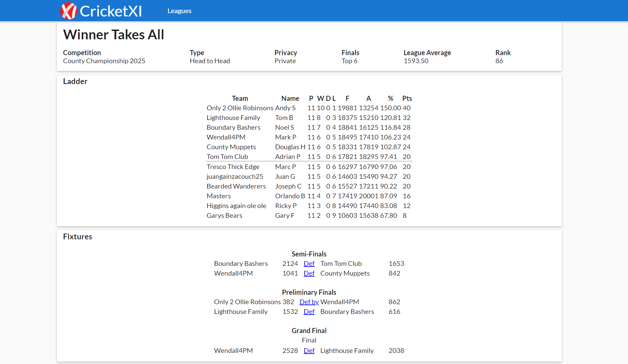Click the County Championship 2025 competition text
Screen dimensions: 628x364
(x=104, y=61)
